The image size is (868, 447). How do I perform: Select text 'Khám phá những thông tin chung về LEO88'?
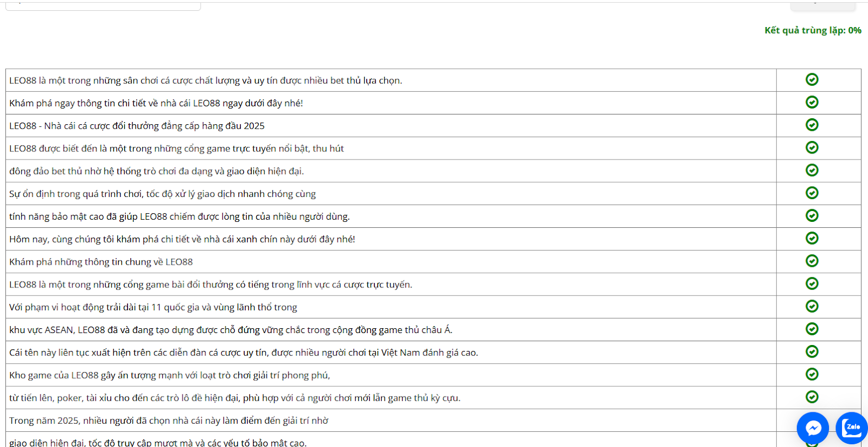point(101,262)
